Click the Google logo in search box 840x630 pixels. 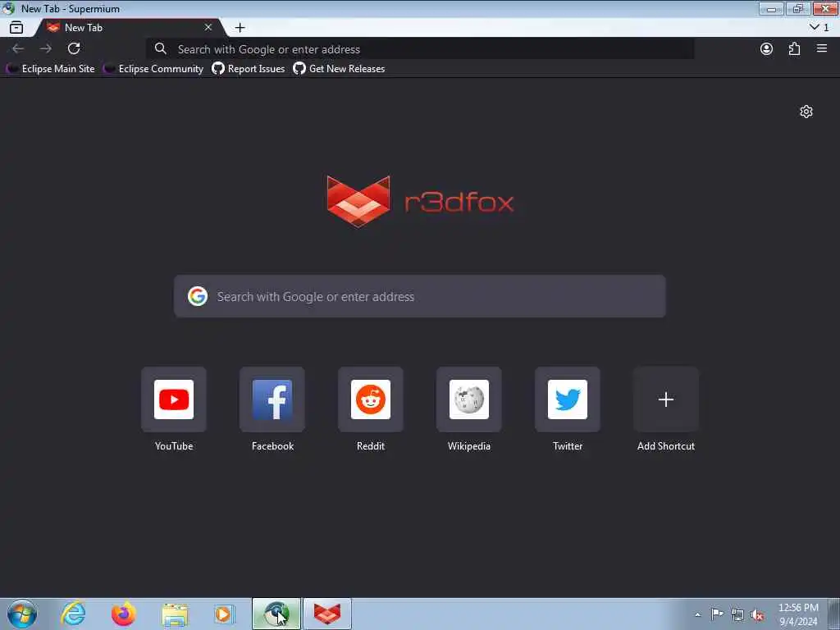pyautogui.click(x=198, y=296)
